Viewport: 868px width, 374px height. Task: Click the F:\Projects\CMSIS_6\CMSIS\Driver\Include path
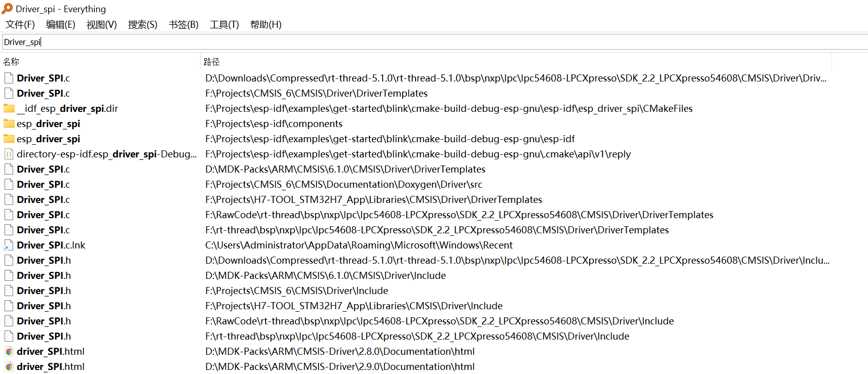(296, 290)
